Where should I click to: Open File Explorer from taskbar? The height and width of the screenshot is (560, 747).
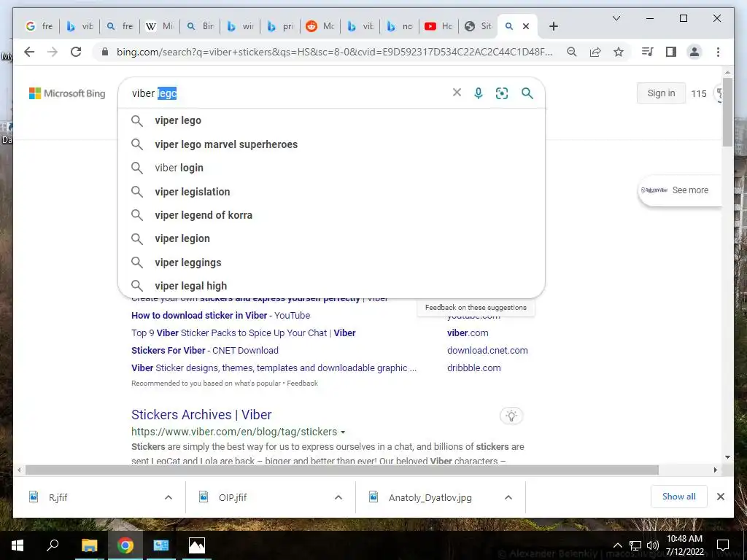(x=89, y=545)
